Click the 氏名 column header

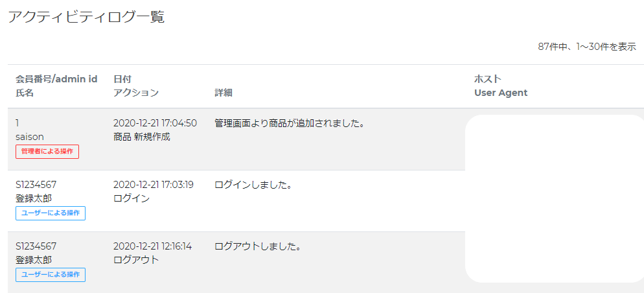coord(24,93)
